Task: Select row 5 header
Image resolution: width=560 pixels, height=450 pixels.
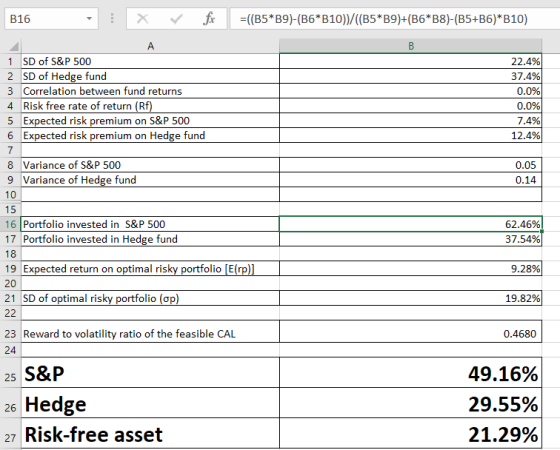Action: [10, 121]
